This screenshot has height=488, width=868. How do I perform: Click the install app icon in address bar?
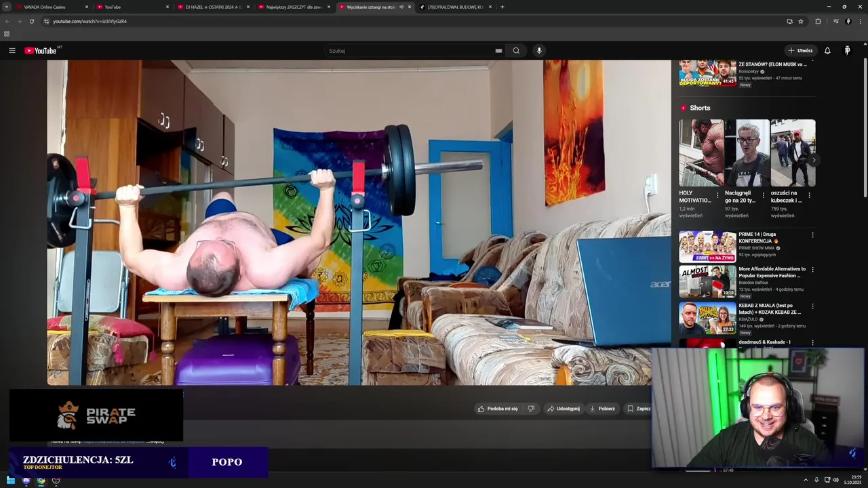(789, 21)
